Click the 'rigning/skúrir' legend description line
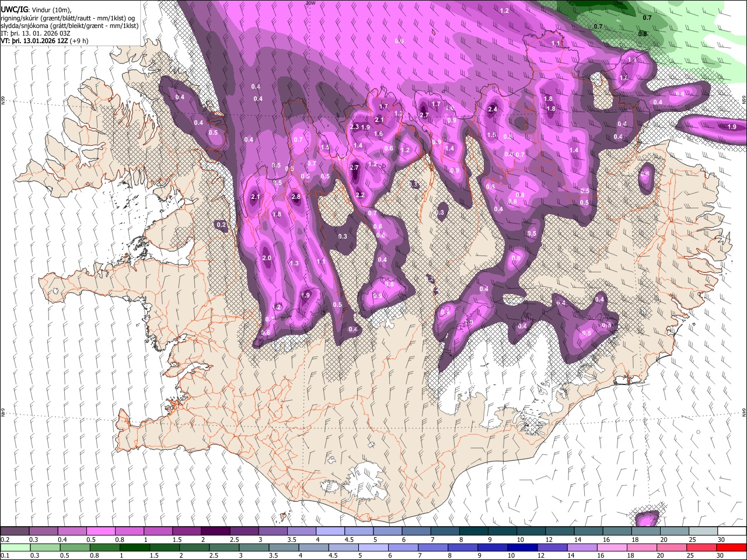 click(x=68, y=18)
